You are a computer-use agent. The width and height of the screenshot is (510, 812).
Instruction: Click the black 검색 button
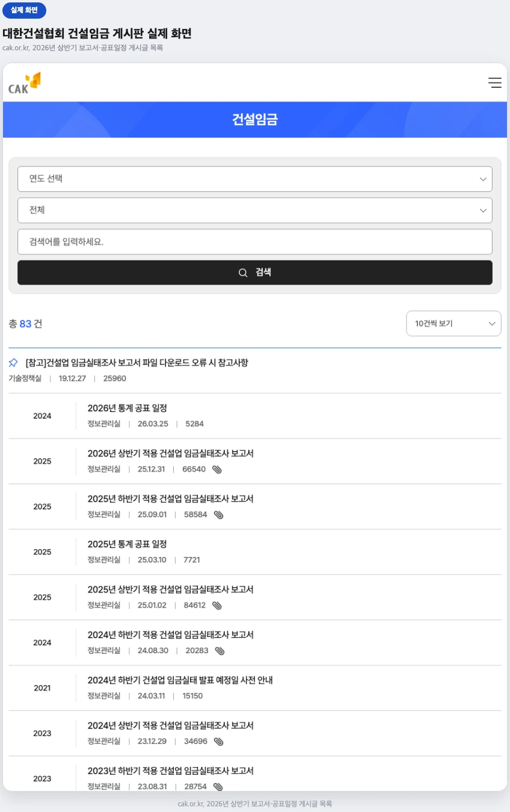click(x=255, y=272)
